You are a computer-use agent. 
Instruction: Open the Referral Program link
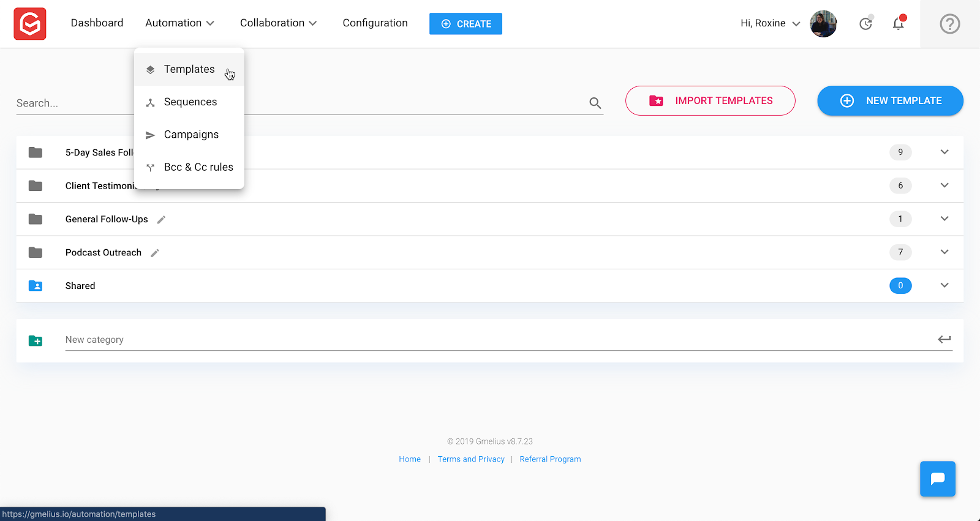click(550, 459)
